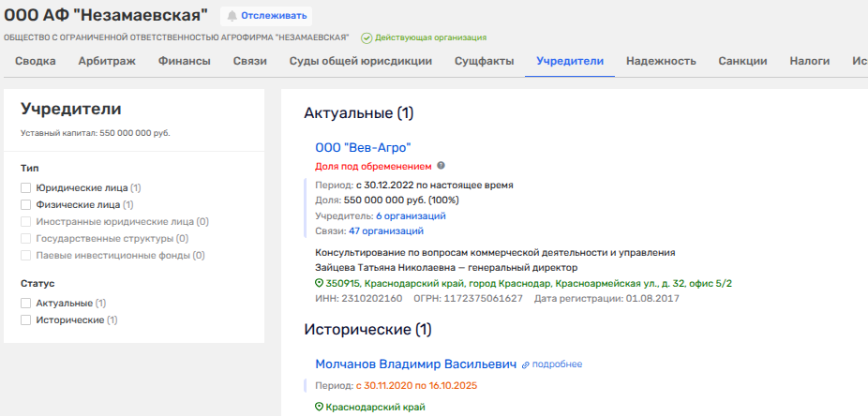Check the Физические лица filter
Image resolution: width=868 pixels, height=416 pixels.
click(x=26, y=204)
